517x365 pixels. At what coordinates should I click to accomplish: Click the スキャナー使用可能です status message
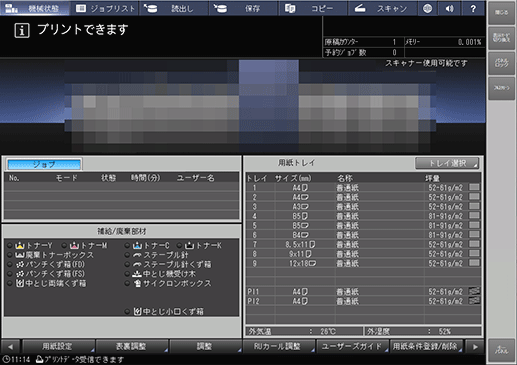(x=426, y=63)
